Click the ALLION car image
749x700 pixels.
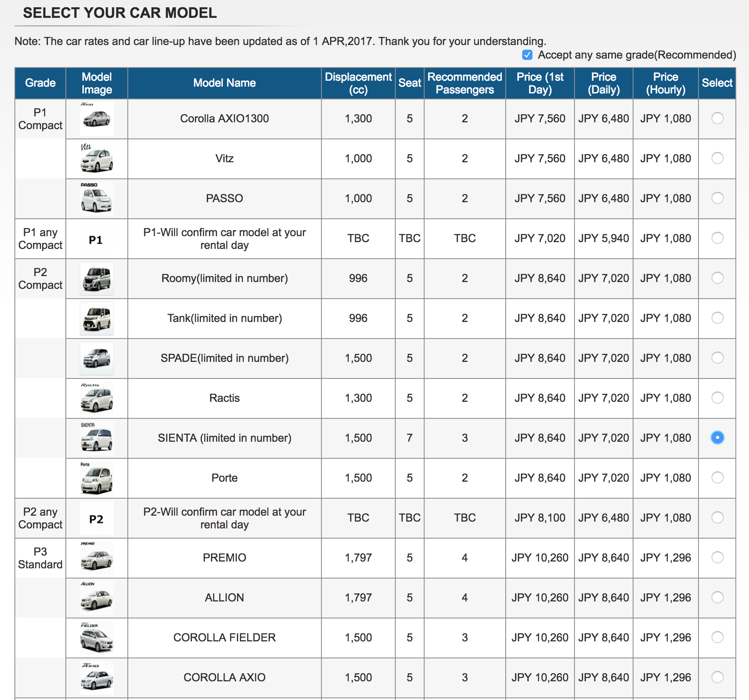pos(97,598)
